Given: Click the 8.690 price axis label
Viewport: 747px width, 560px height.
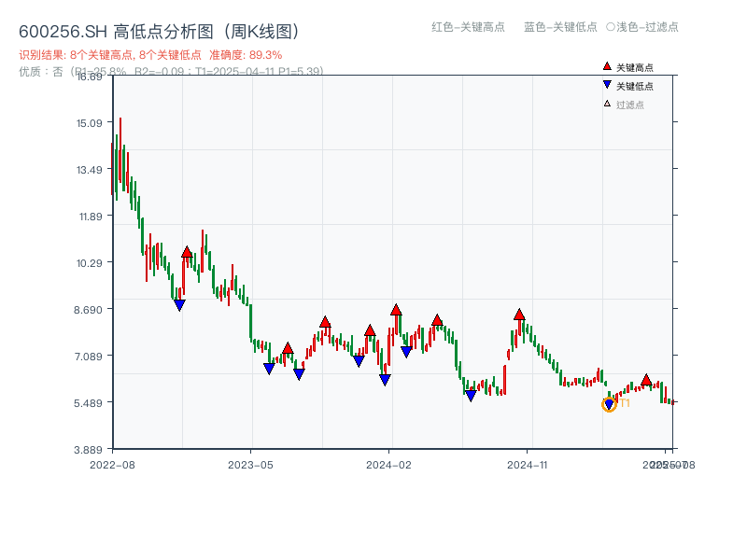Looking at the screenshot, I should point(88,310).
